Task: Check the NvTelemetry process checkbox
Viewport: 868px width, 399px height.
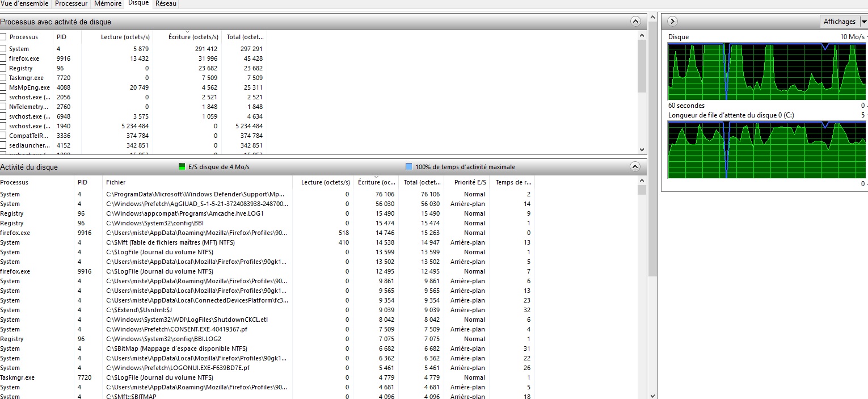Action: 3,107
